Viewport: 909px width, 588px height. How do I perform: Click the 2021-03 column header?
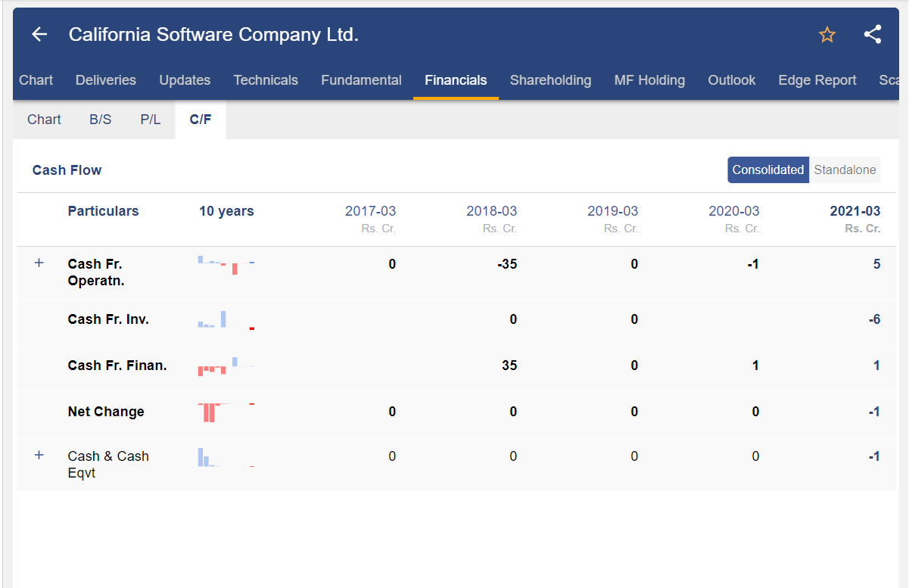click(855, 211)
